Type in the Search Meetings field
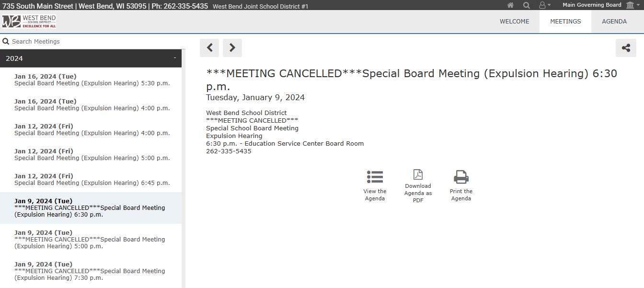The width and height of the screenshot is (644, 288). tap(91, 42)
